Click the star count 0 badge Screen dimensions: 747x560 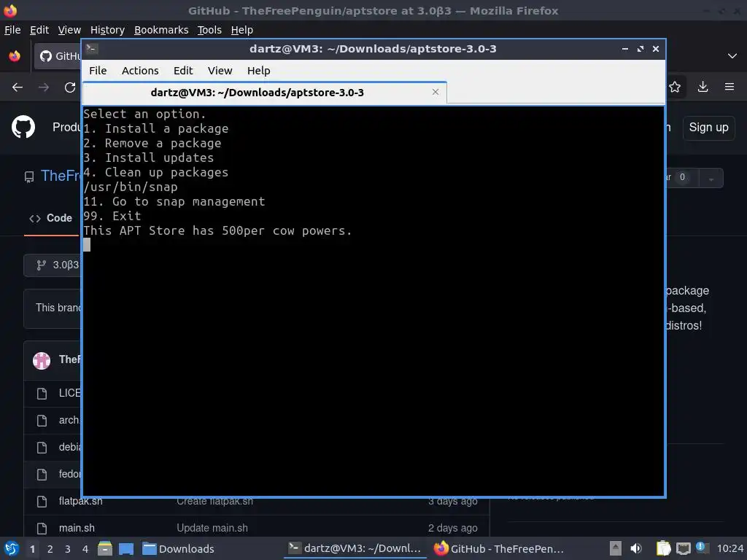[682, 177]
